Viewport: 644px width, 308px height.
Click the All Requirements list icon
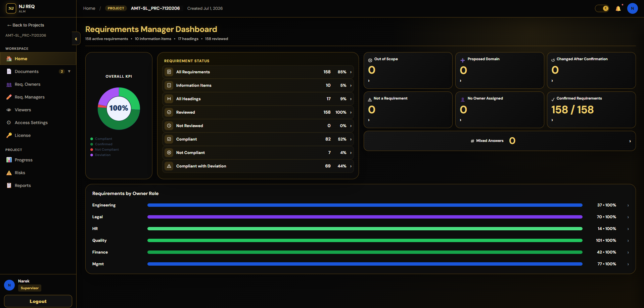pyautogui.click(x=169, y=72)
